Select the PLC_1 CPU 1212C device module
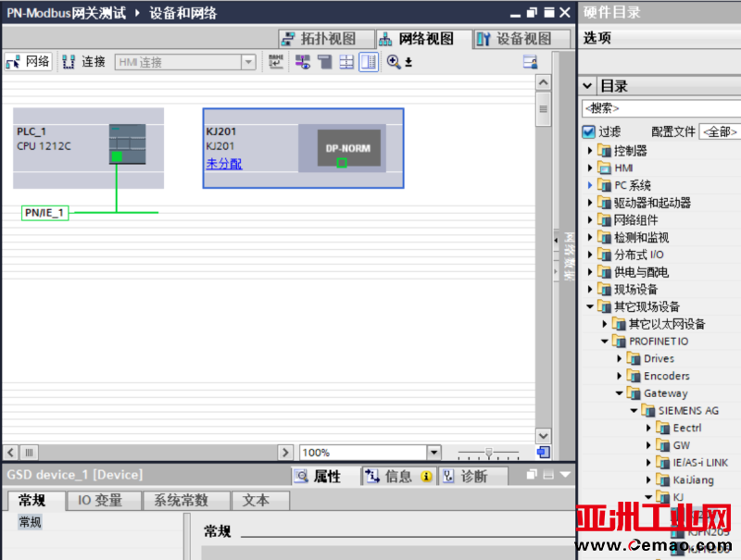 [88, 148]
